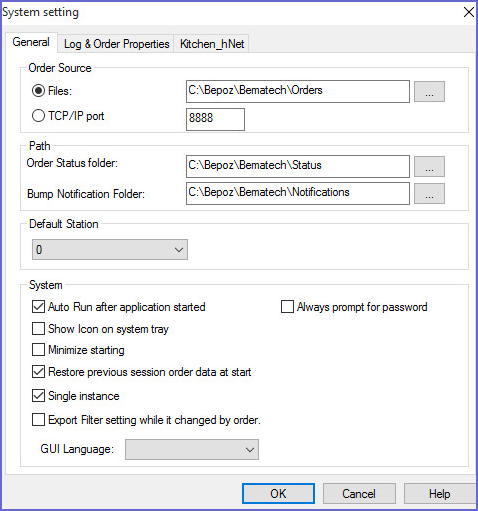
Task: Browse for the Order Status folder
Action: click(x=429, y=166)
